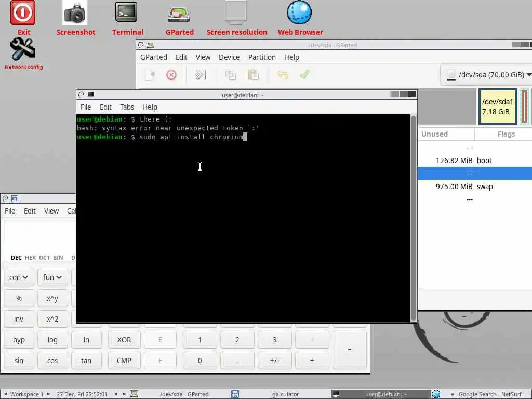Open the Device menu in GParted

229,57
